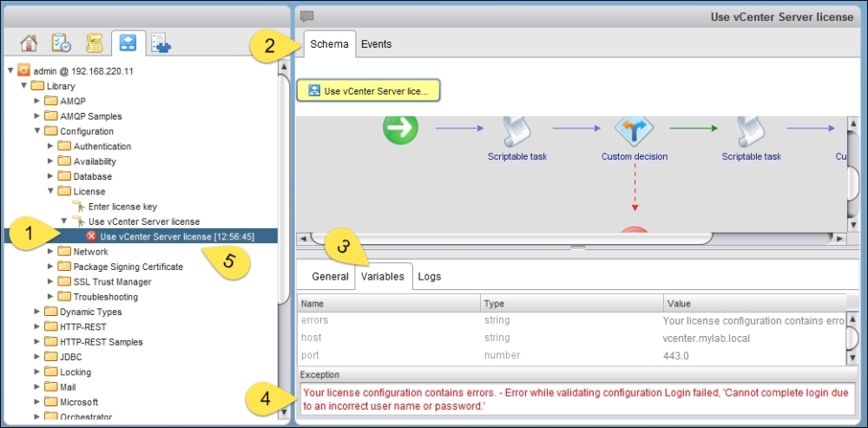
Task: Collapse Use vCenter Server license workflow runs
Action: point(64,221)
